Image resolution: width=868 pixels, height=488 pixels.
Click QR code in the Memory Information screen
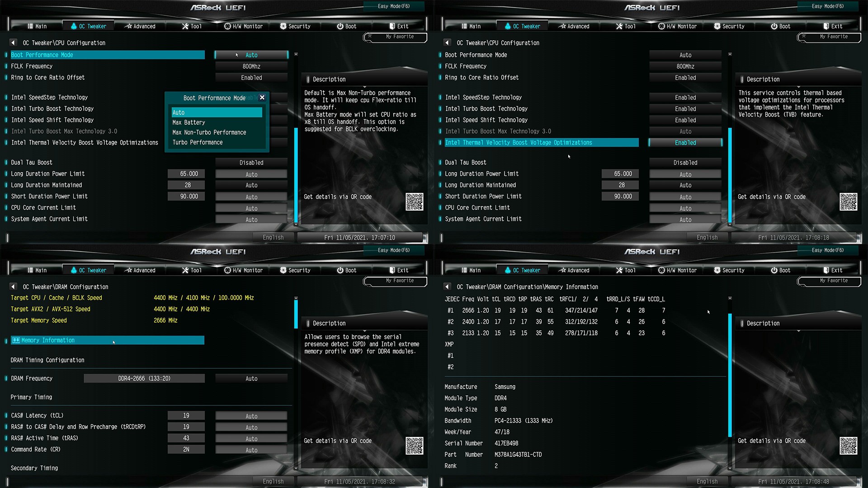[x=848, y=446]
